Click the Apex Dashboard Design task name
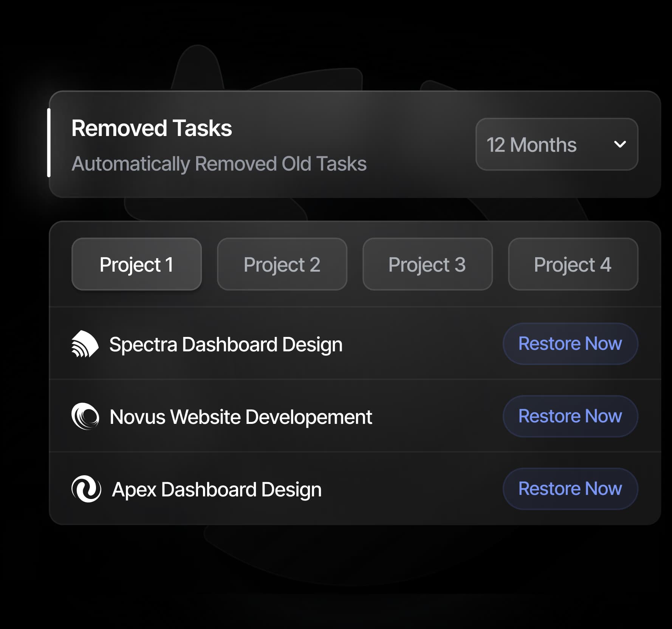Screen dimensions: 672x629 pyautogui.click(x=217, y=490)
